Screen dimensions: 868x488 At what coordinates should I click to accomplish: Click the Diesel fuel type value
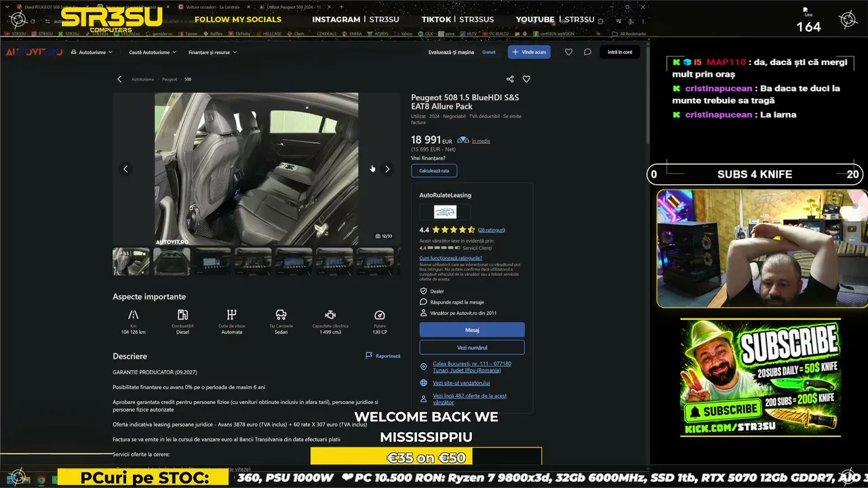[x=182, y=332]
